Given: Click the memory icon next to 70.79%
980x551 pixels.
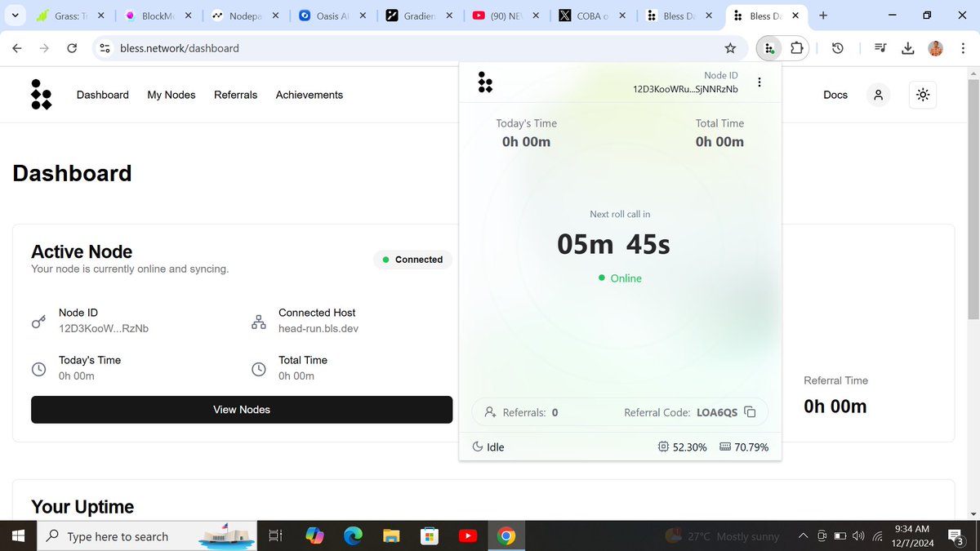Looking at the screenshot, I should [x=724, y=447].
